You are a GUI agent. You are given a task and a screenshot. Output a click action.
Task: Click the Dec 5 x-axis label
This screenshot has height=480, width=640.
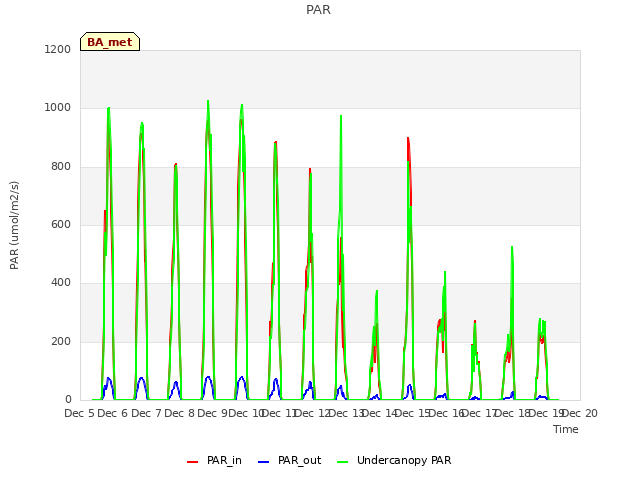[x=80, y=413]
